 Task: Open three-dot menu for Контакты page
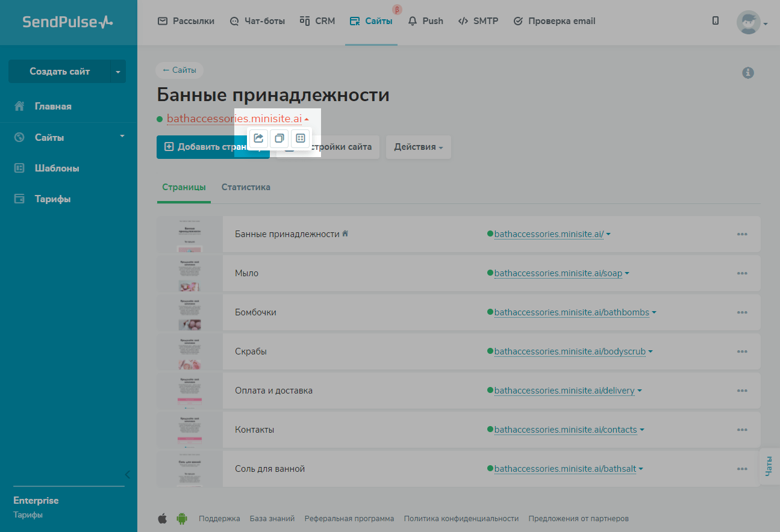tap(742, 430)
